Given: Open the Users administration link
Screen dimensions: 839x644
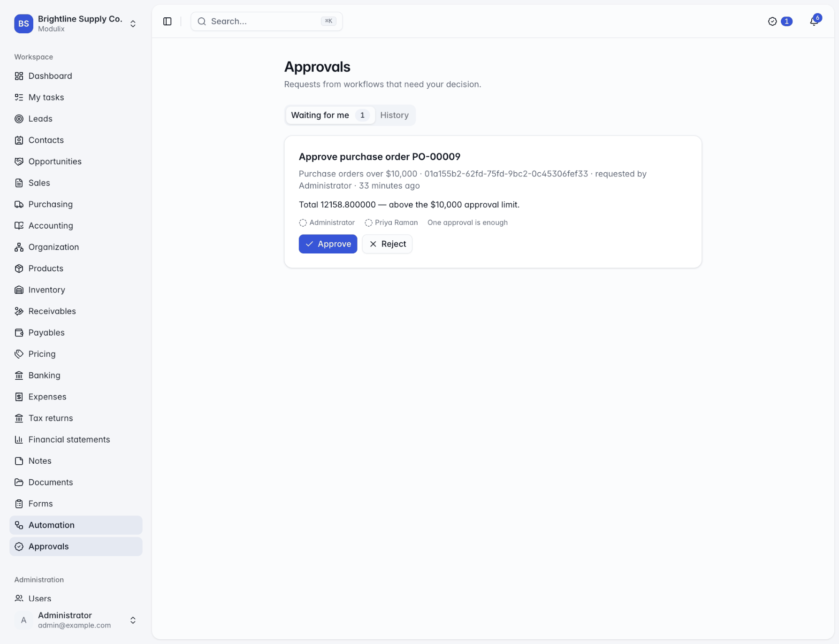Looking at the screenshot, I should click(76, 598).
